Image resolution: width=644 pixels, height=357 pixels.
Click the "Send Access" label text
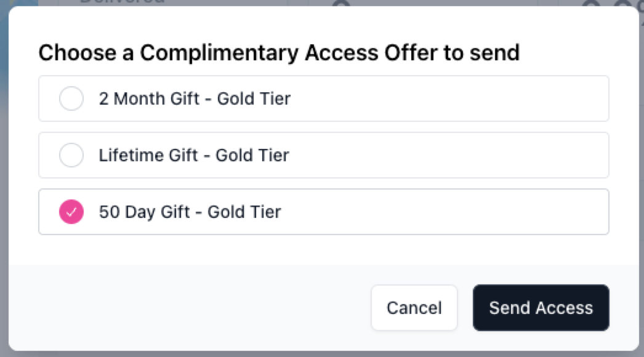tap(541, 308)
